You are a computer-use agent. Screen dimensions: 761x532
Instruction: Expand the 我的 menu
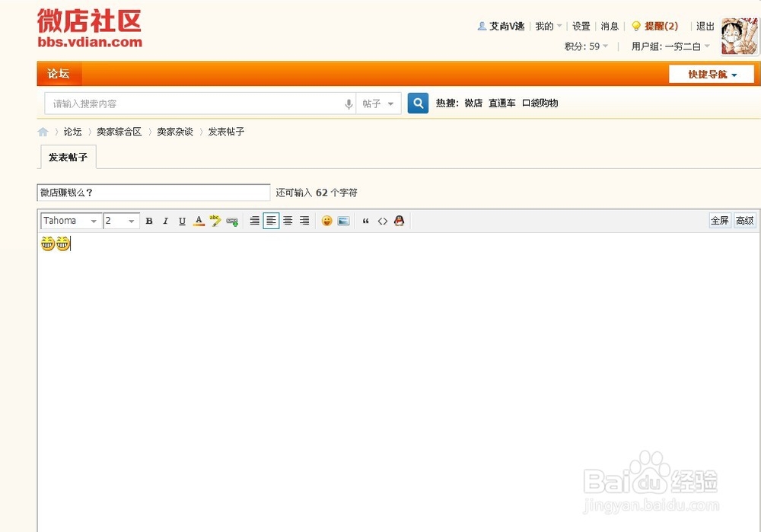coord(549,26)
